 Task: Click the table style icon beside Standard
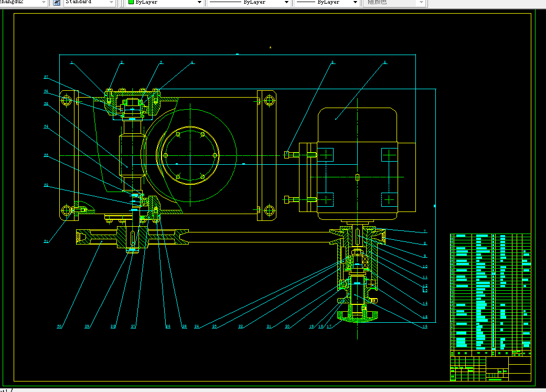click(57, 2)
